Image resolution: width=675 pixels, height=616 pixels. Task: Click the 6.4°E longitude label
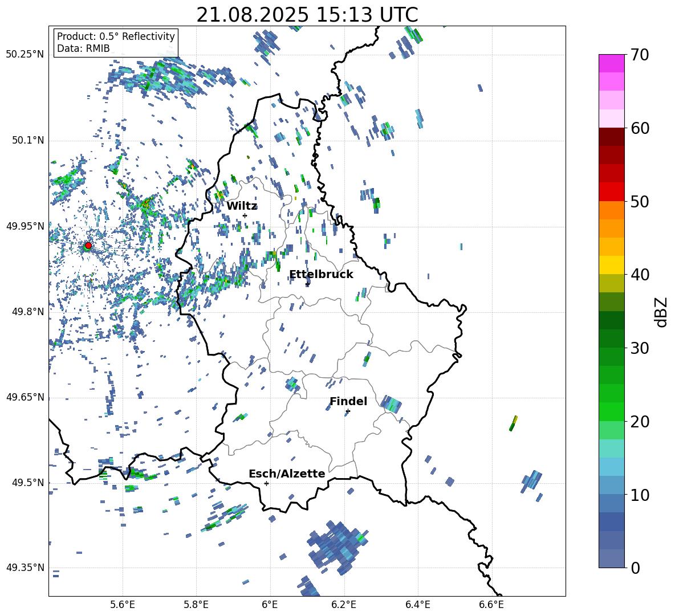417,605
